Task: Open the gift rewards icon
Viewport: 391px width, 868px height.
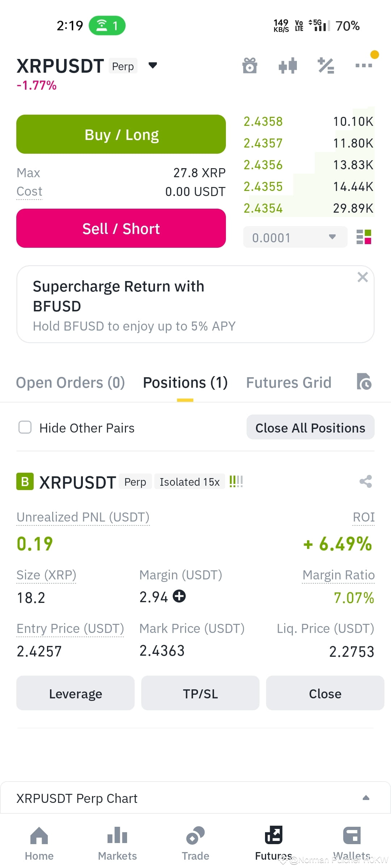Action: tap(250, 65)
